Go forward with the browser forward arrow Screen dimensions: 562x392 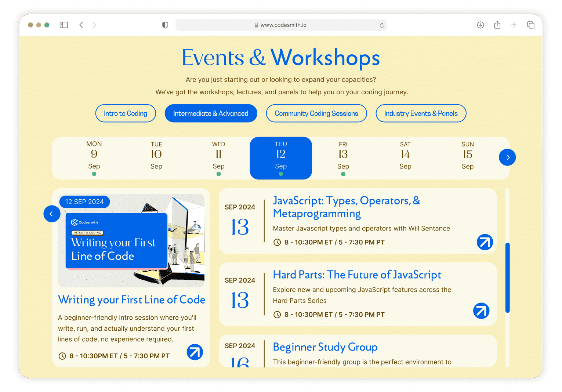(94, 25)
